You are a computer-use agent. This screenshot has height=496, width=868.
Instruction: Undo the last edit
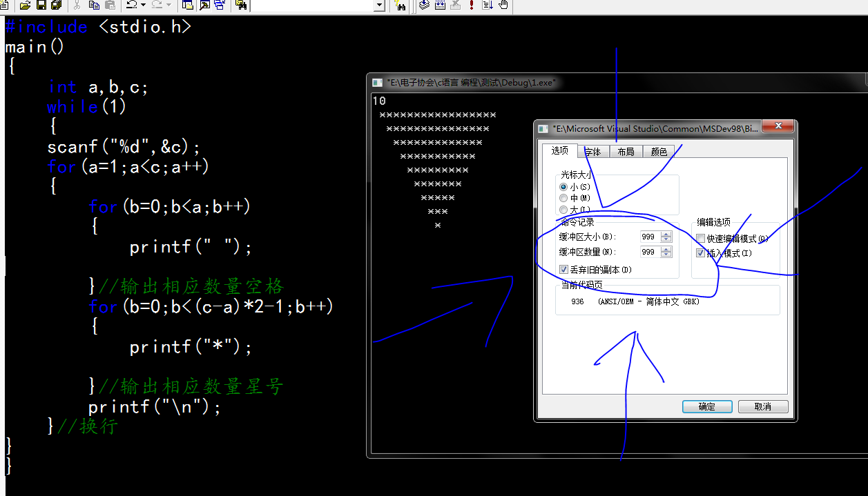132,6
